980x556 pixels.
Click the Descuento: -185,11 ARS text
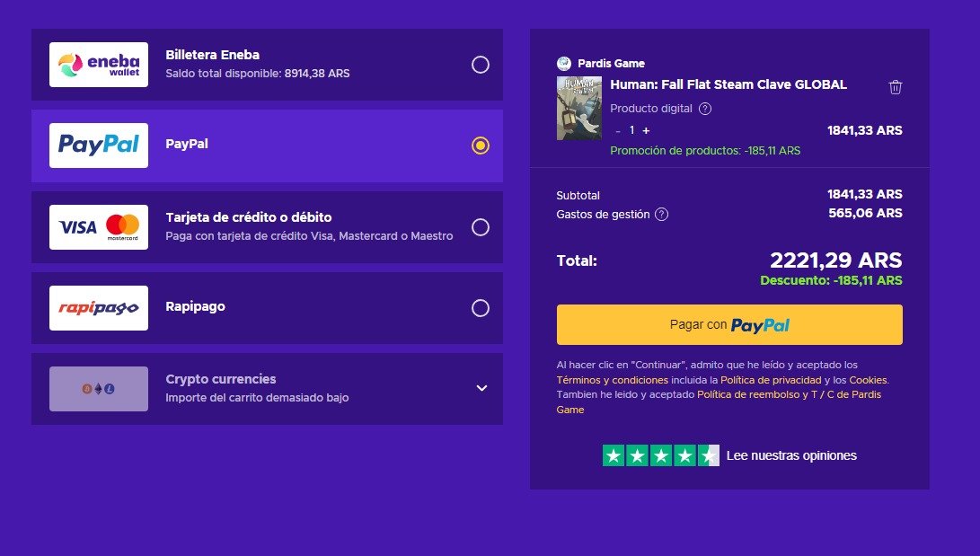tap(831, 280)
